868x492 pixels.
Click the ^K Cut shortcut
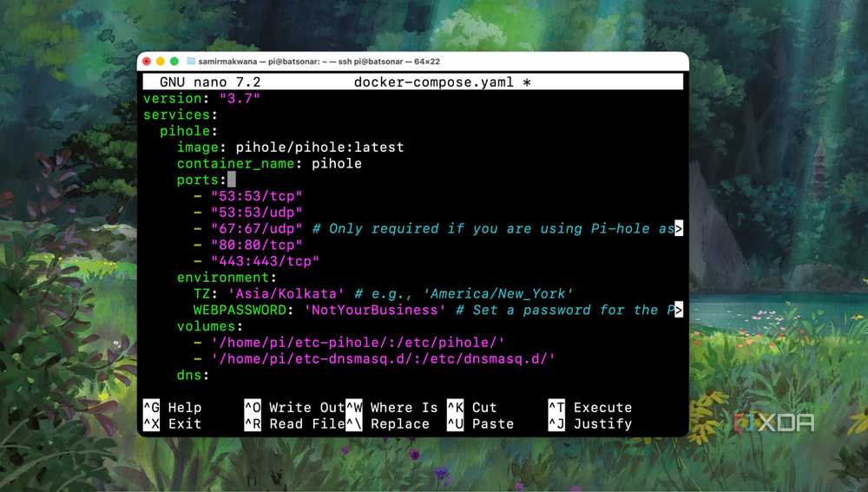pyautogui.click(x=471, y=408)
